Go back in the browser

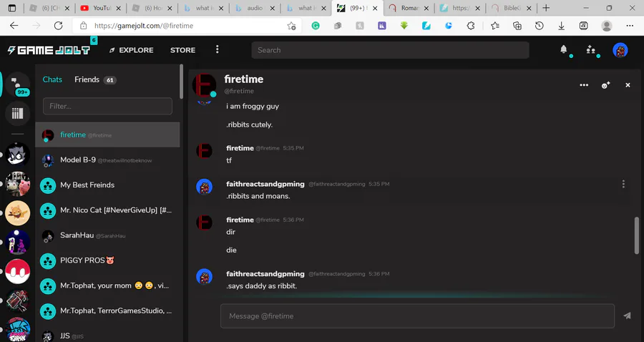tap(14, 26)
